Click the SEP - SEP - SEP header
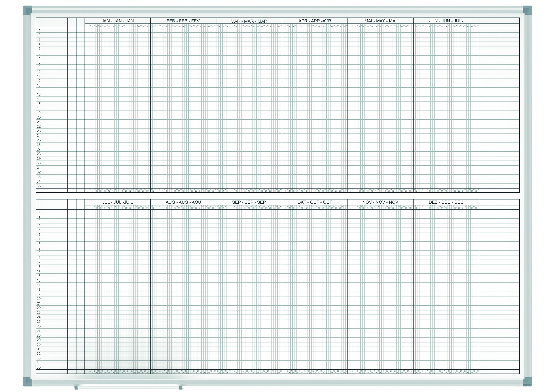The width and height of the screenshot is (555, 392). [249, 202]
